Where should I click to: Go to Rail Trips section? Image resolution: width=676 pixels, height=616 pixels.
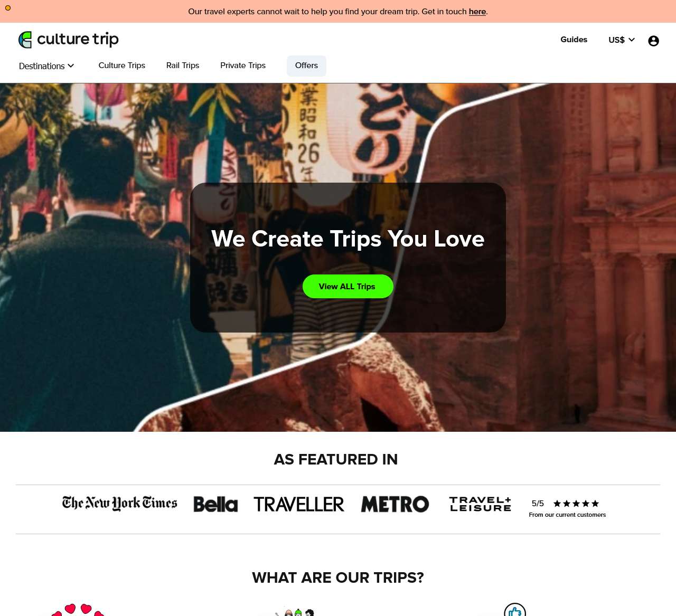[x=183, y=65]
